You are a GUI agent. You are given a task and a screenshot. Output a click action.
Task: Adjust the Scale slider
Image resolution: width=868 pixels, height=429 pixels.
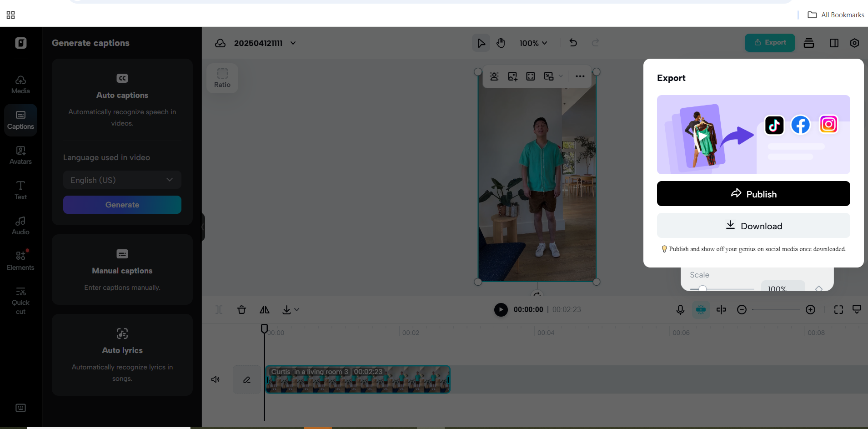coord(722,288)
